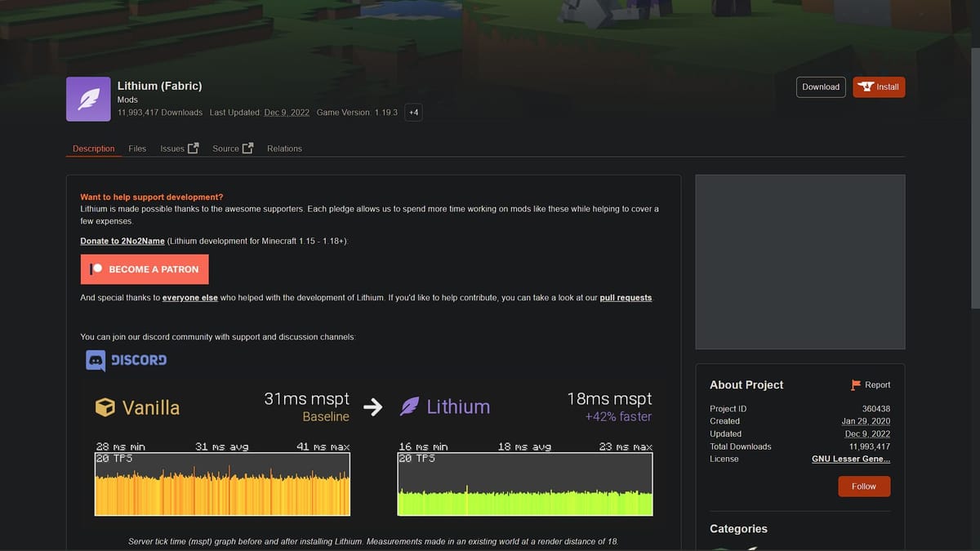Open the everyone else contributors link
The width and height of the screenshot is (980, 551).
click(190, 298)
